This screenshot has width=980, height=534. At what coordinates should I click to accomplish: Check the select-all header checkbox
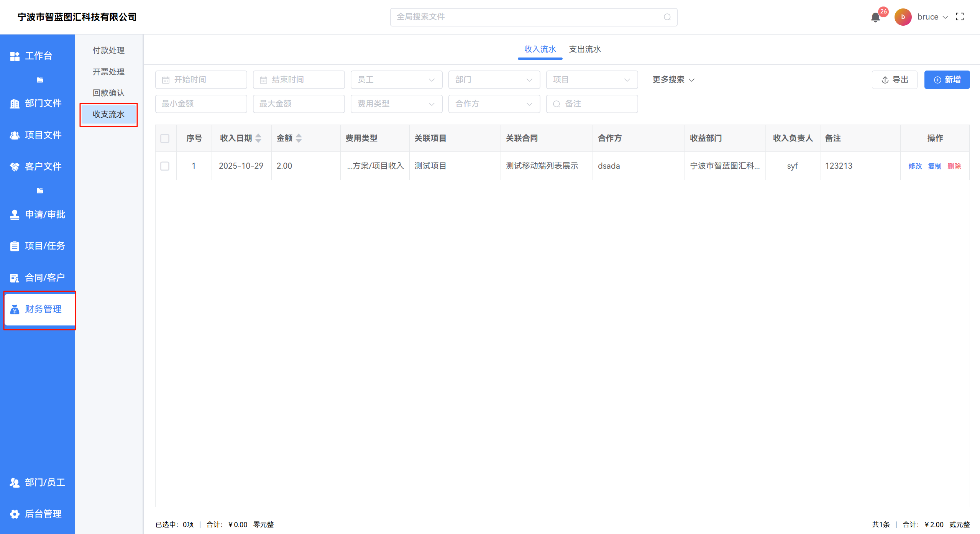165,138
